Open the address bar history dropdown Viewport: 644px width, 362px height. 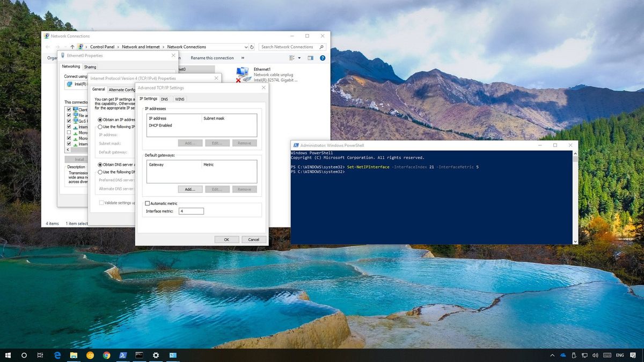coord(245,47)
